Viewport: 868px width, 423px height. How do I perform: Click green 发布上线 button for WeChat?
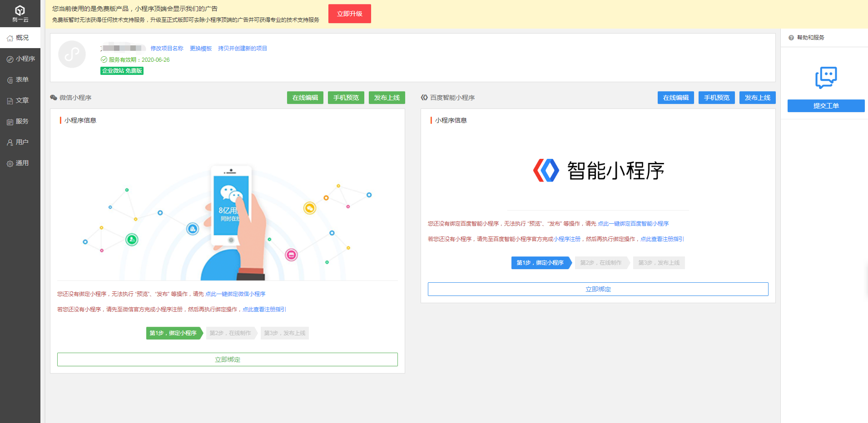pyautogui.click(x=387, y=98)
